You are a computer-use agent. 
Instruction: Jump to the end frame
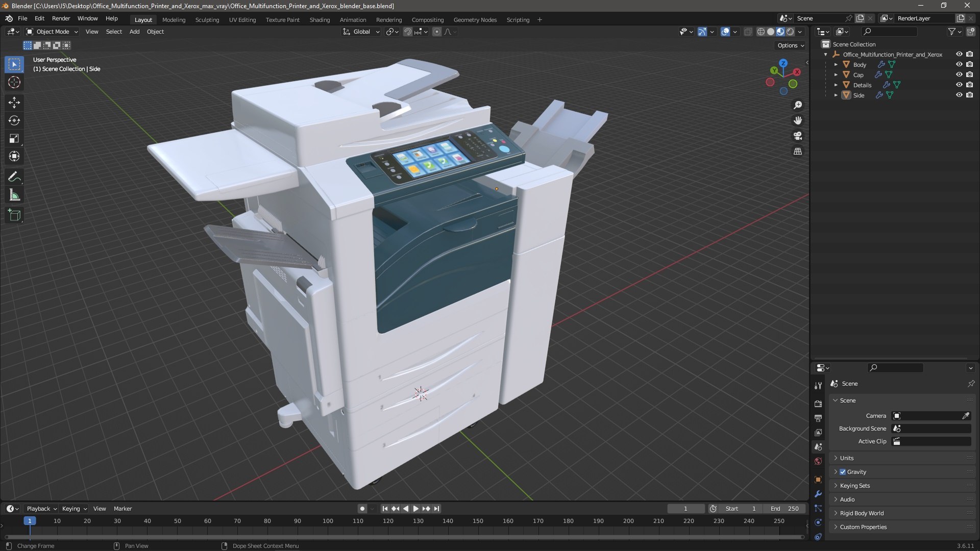tap(436, 509)
